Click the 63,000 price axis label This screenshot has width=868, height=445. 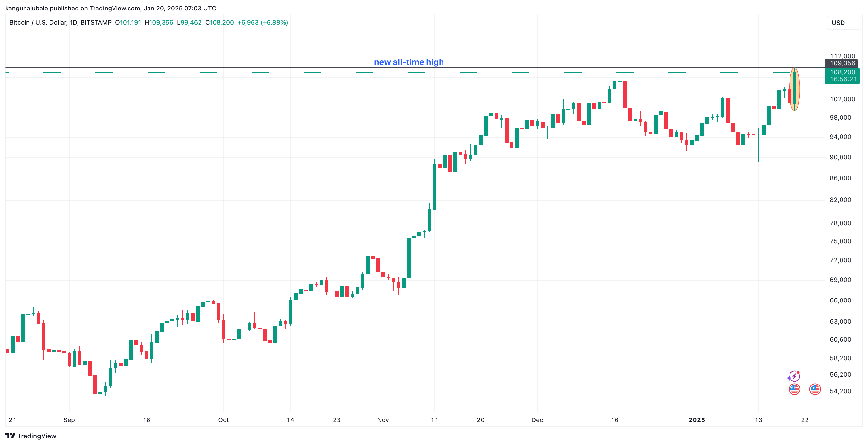840,321
